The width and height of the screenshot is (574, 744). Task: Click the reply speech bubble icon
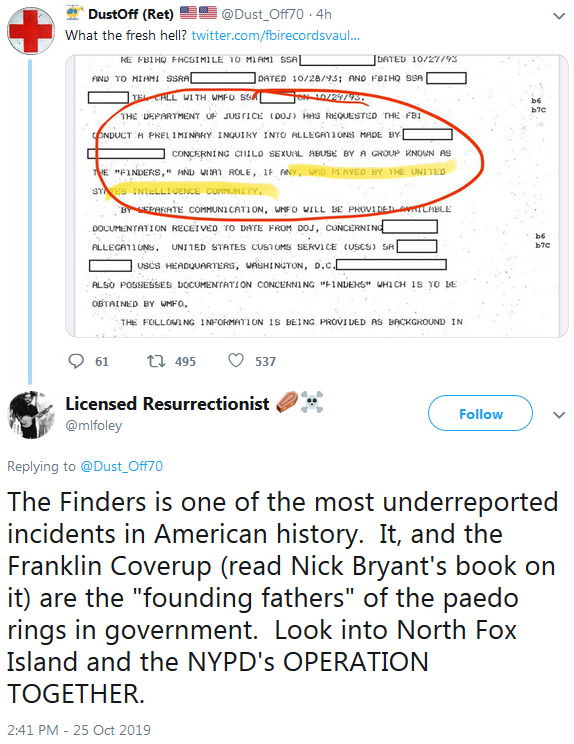[76, 361]
